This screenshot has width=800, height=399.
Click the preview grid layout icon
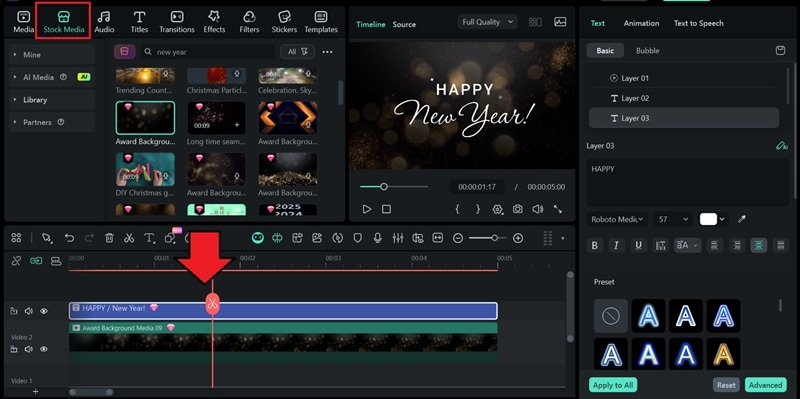click(535, 22)
